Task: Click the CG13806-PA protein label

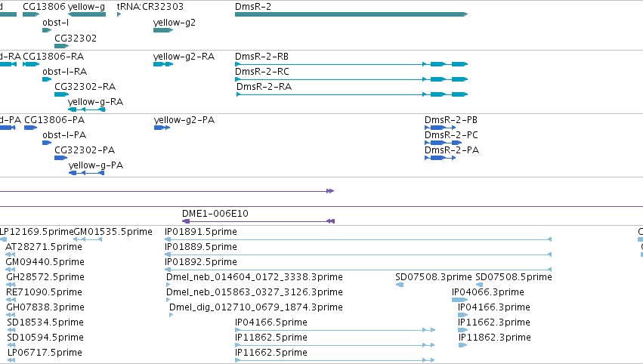Action: coord(54,120)
